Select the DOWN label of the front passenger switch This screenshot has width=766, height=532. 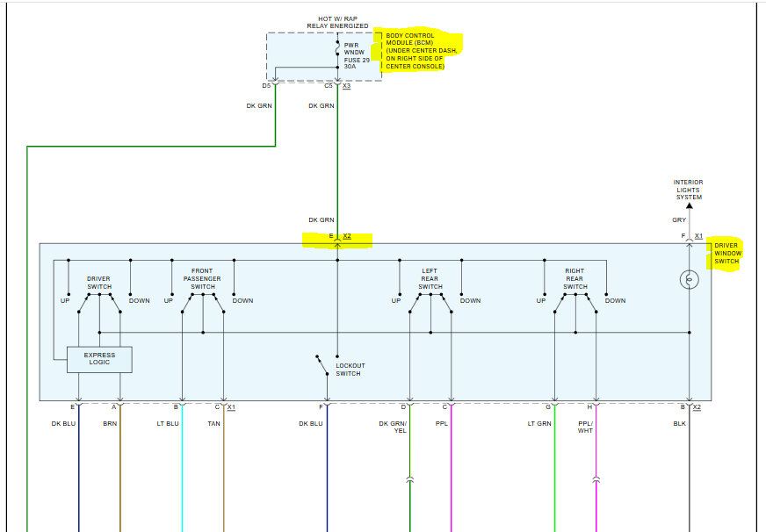(x=242, y=300)
